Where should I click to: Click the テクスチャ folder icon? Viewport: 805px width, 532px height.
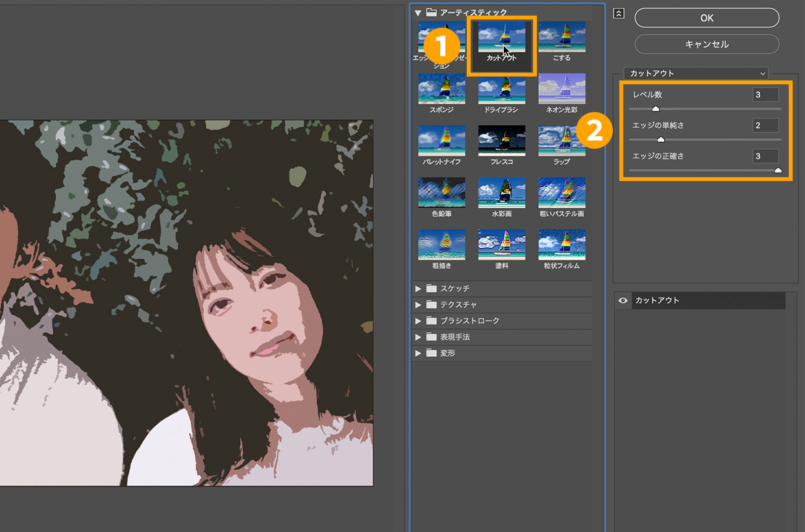click(x=431, y=304)
